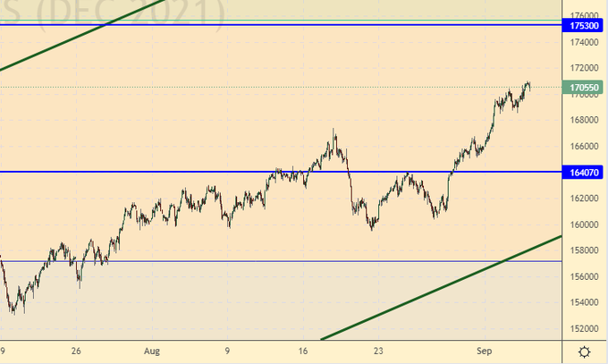Click the 175300 blue price label
The height and width of the screenshot is (364, 608).
tap(585, 27)
